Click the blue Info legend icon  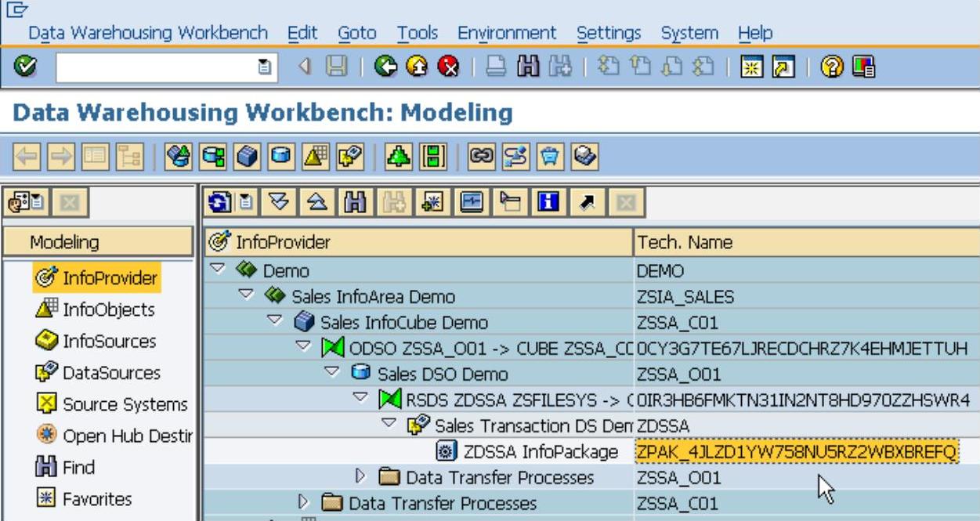pos(547,204)
